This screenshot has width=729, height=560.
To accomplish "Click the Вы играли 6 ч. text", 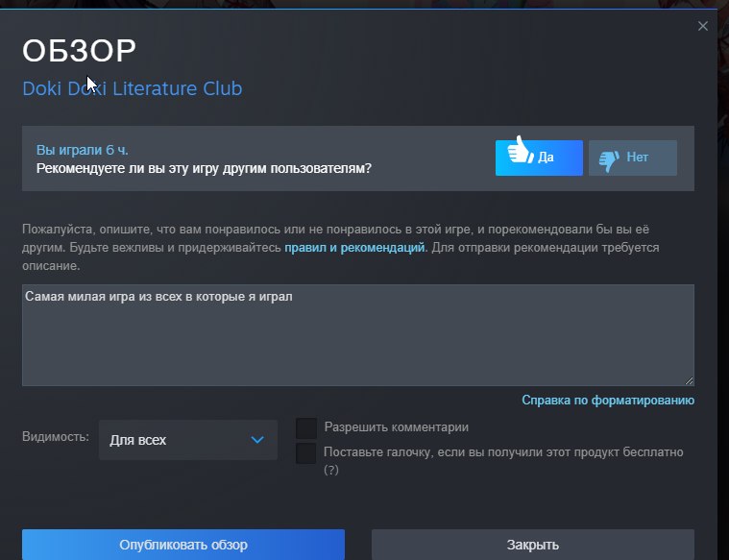I will click(x=83, y=150).
